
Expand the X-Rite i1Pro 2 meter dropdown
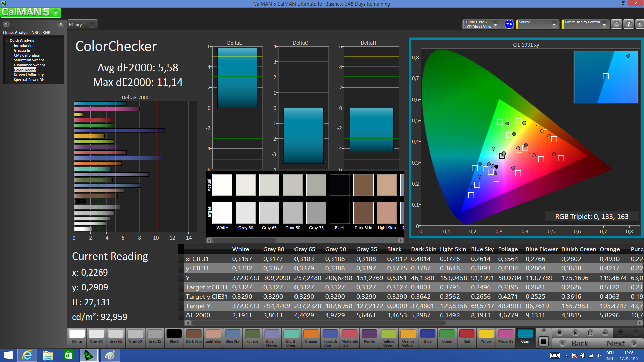pyautogui.click(x=495, y=24)
